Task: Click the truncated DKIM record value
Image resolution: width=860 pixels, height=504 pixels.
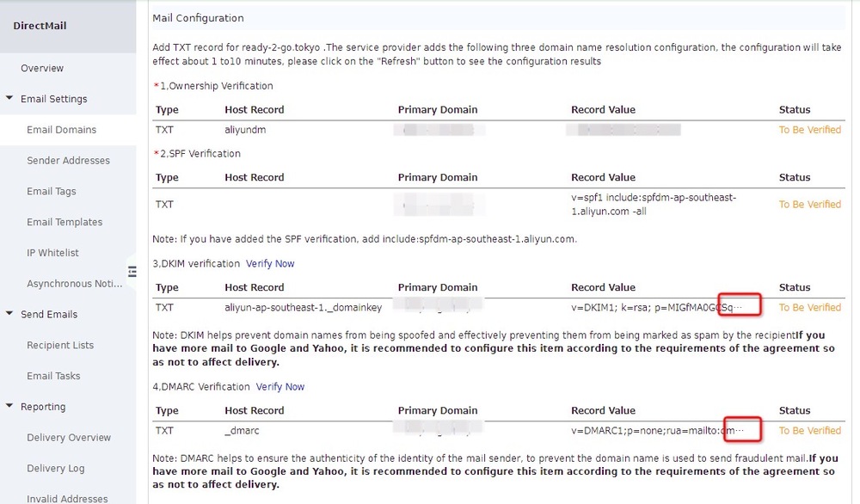Action: pos(740,307)
